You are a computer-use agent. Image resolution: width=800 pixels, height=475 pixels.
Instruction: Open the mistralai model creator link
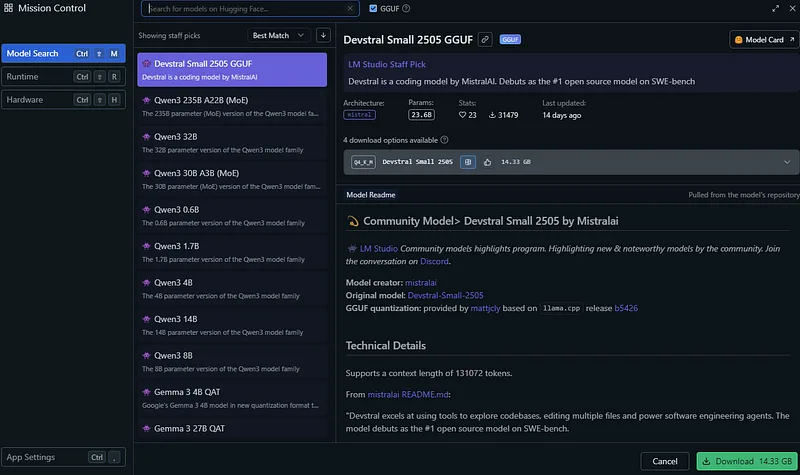coord(420,283)
